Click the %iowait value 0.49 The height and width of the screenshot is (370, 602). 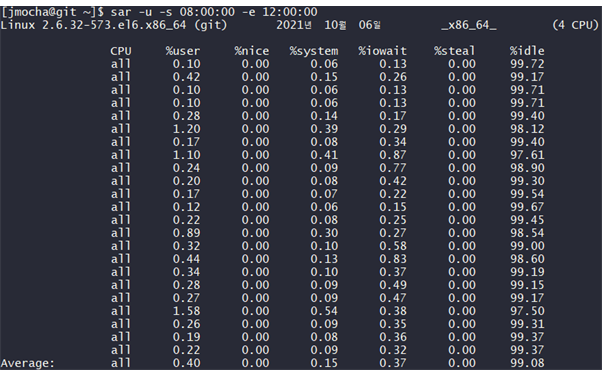[393, 285]
